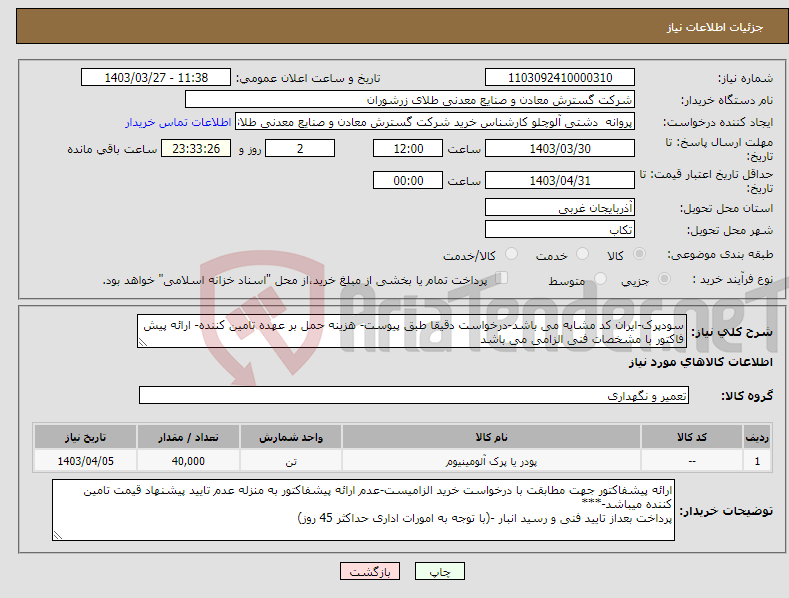Click the remaining time field 23:33:26
The width and height of the screenshot is (789, 598).
196,148
